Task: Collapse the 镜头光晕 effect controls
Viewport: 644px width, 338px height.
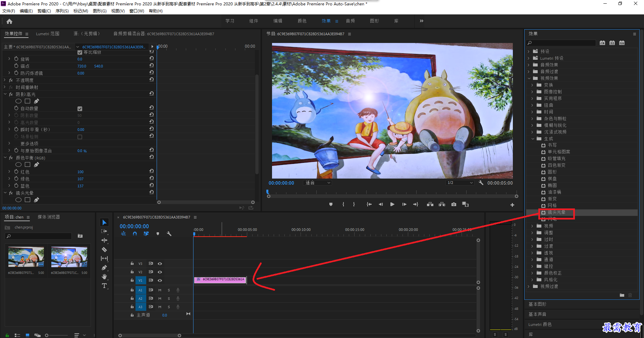Action: tap(5, 193)
